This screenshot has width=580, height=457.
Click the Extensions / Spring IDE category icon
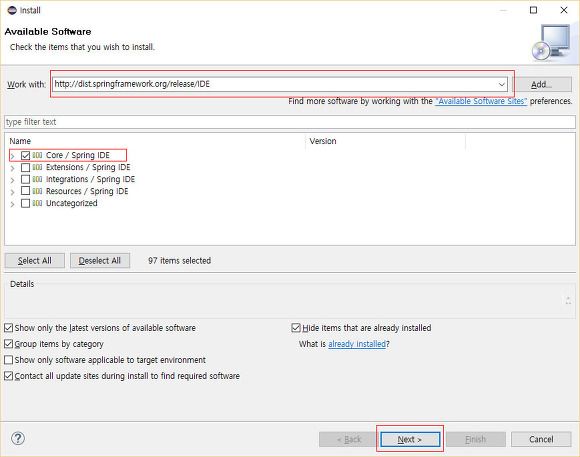[x=37, y=167]
